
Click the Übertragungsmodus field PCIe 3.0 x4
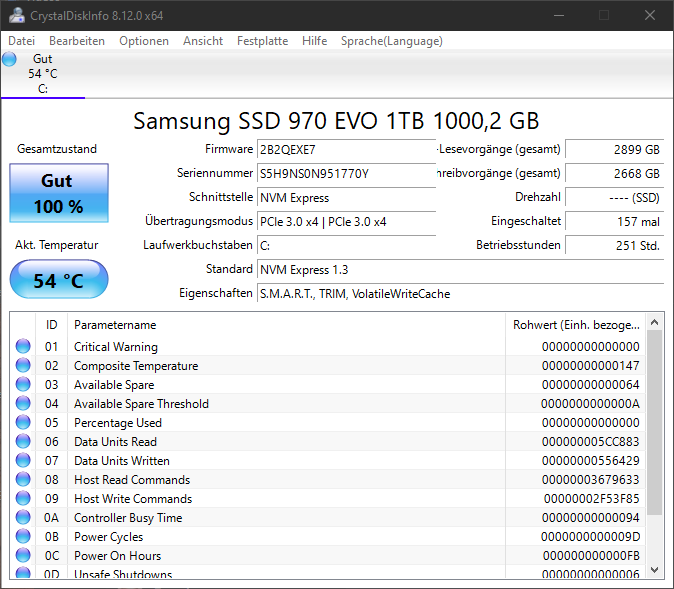346,222
